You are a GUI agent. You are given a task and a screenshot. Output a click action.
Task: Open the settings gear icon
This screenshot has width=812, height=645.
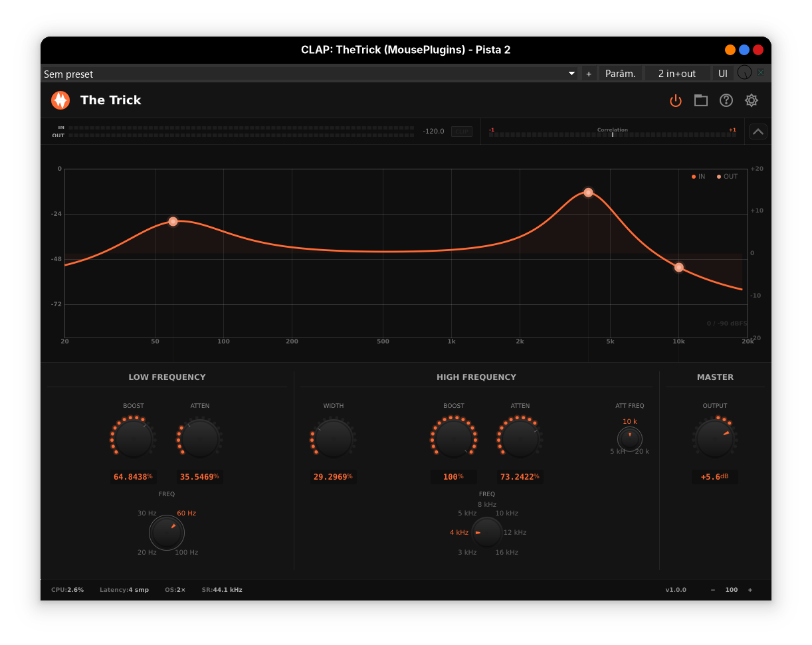pyautogui.click(x=752, y=100)
